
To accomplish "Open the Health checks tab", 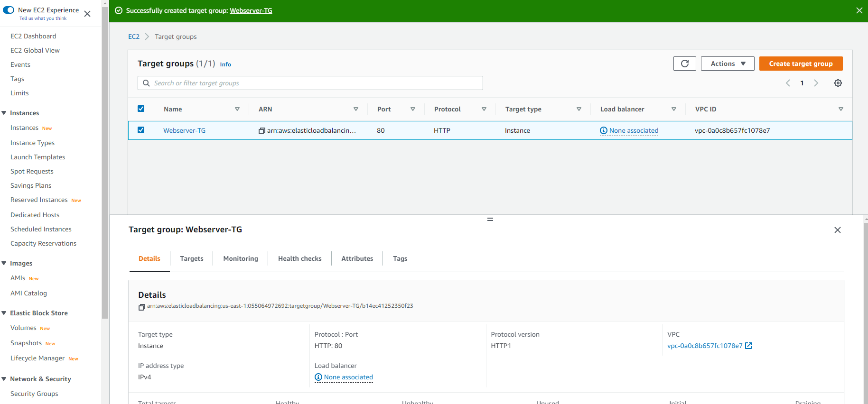I will pyautogui.click(x=300, y=258).
